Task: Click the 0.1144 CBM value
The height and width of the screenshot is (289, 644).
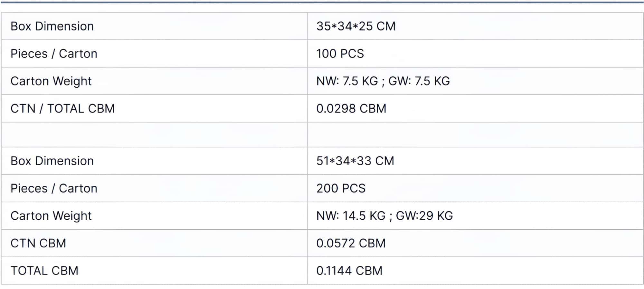Action: click(x=349, y=270)
